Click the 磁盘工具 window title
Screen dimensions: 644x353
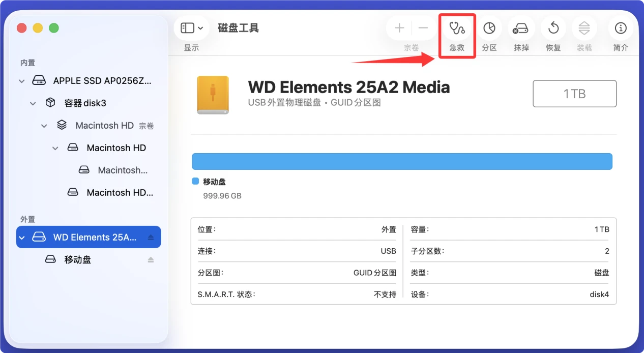[239, 28]
